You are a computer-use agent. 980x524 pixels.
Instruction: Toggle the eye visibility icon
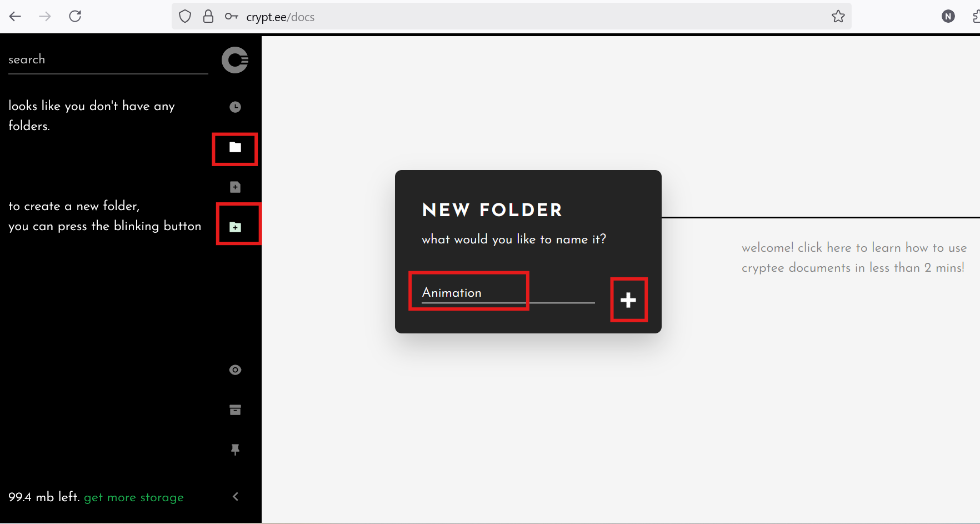pyautogui.click(x=235, y=370)
